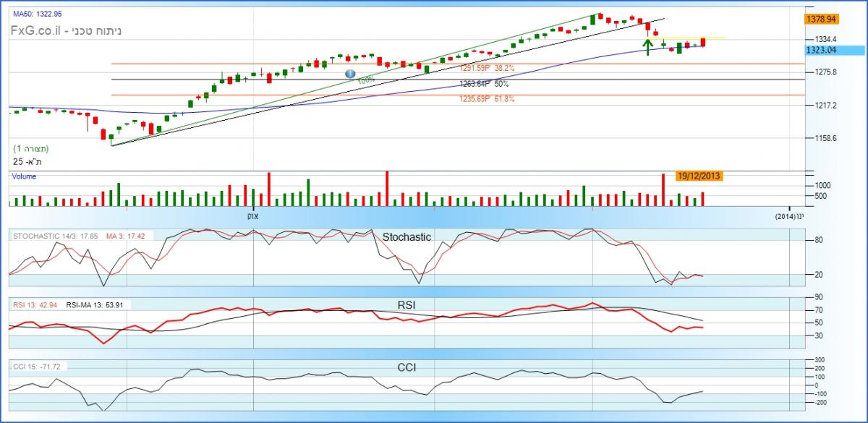The height and width of the screenshot is (423, 868).
Task: Click the green upward arrow annotation
Action: pos(648,47)
